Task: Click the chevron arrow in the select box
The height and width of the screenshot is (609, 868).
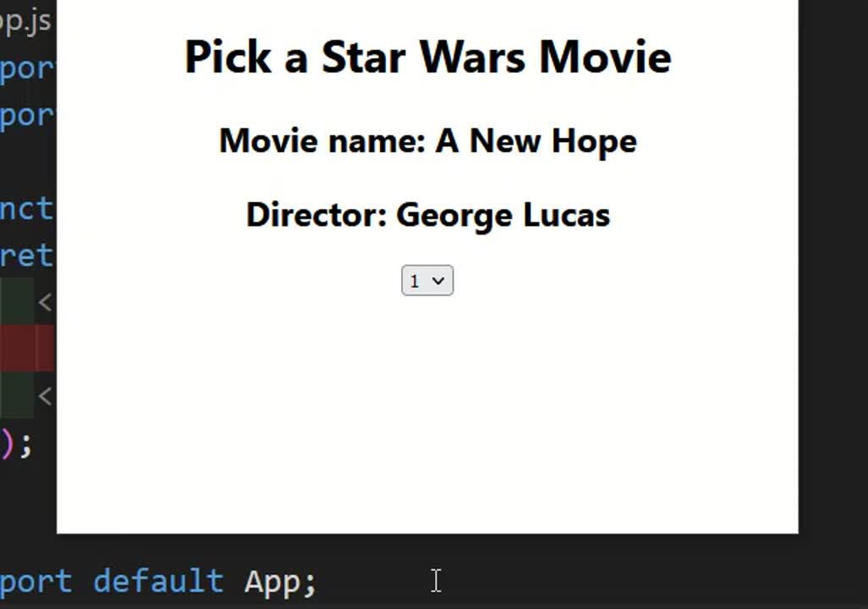Action: 438,281
